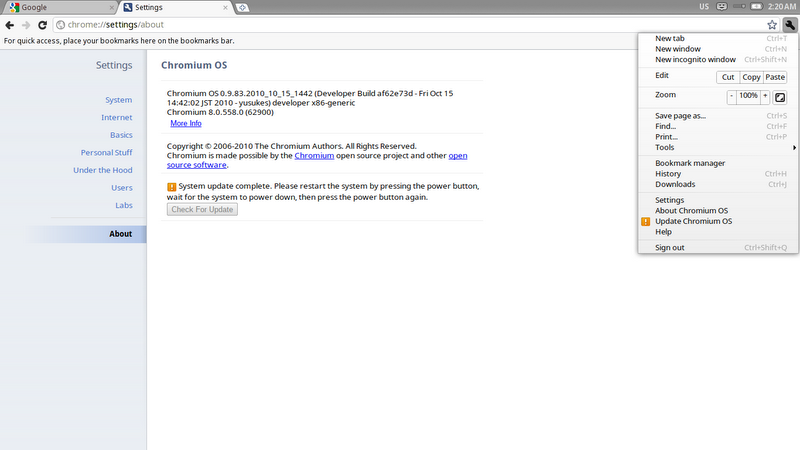800x450 pixels.
Task: Choose New window from menu
Action: (x=718, y=49)
